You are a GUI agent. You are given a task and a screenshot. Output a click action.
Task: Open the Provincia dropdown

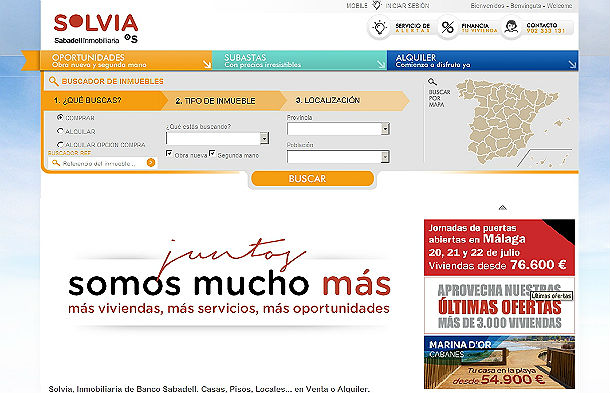point(338,129)
